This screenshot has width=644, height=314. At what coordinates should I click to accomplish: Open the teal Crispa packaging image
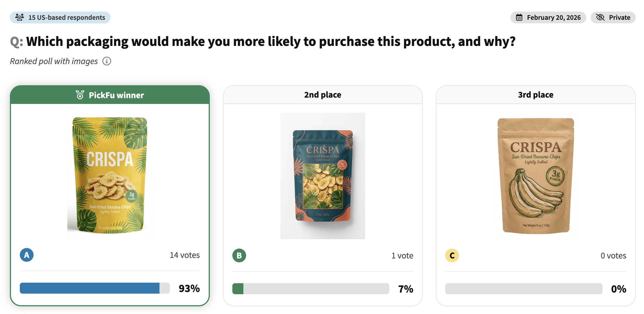click(323, 176)
